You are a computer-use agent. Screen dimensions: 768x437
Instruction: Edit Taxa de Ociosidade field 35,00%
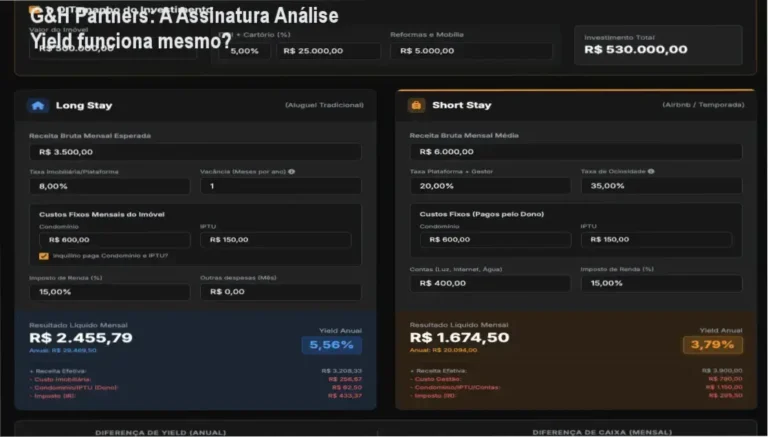tap(661, 186)
